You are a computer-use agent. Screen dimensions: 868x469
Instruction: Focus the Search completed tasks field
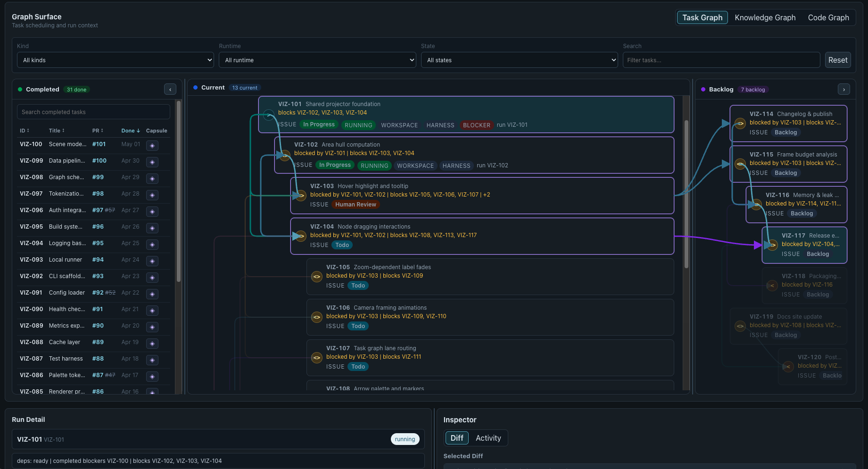coord(93,112)
